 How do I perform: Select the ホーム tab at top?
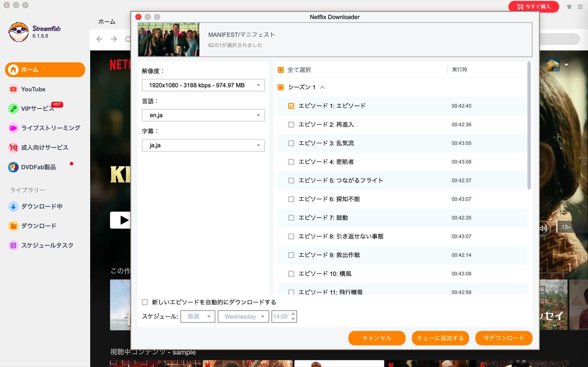[x=107, y=22]
